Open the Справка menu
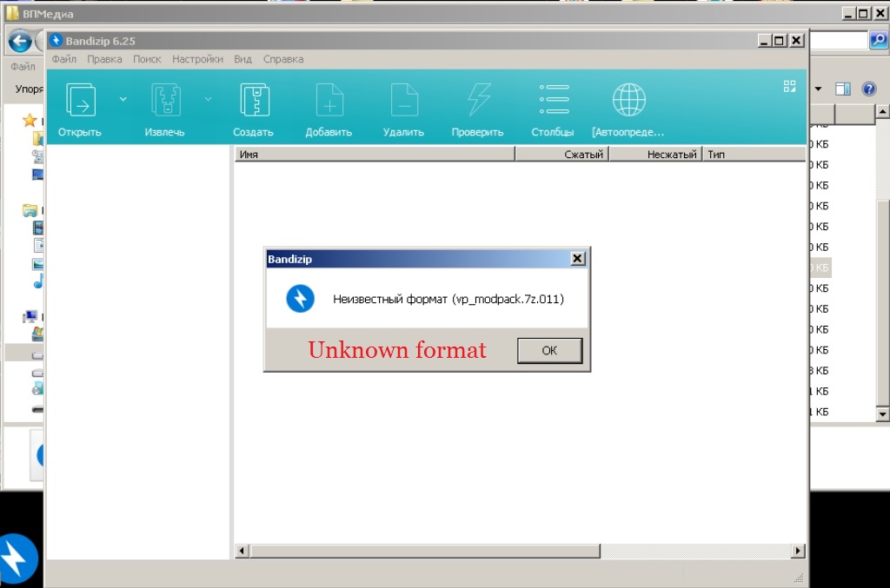890x588 pixels. tap(283, 59)
